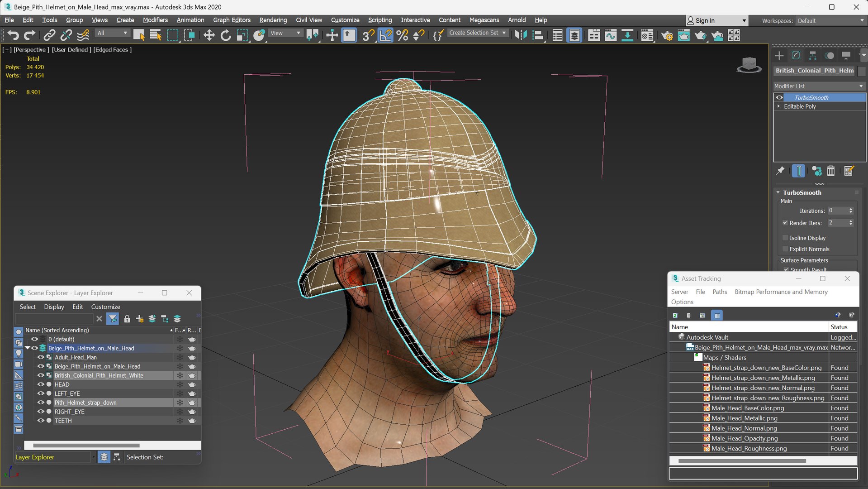Adjust the Iterations spinner arrows

click(851, 211)
